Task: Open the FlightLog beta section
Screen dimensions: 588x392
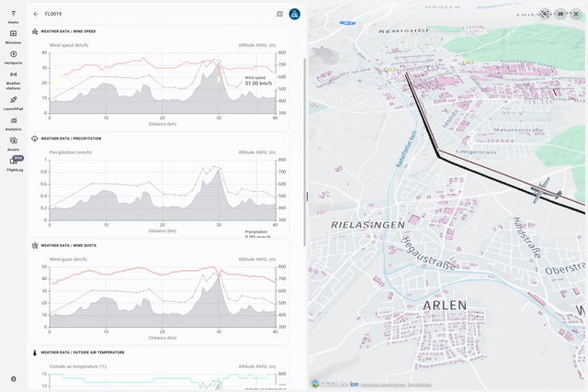Action: 15,164
